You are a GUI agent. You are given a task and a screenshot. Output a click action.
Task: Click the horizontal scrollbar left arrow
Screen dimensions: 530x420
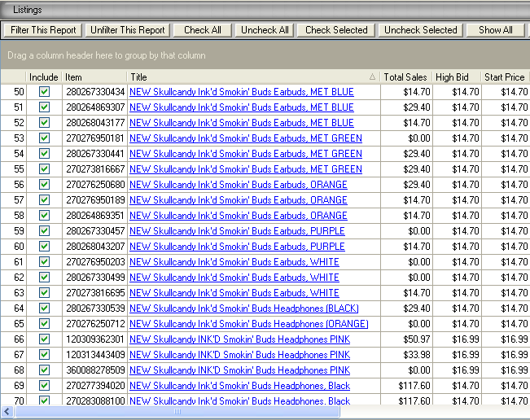[7, 412]
